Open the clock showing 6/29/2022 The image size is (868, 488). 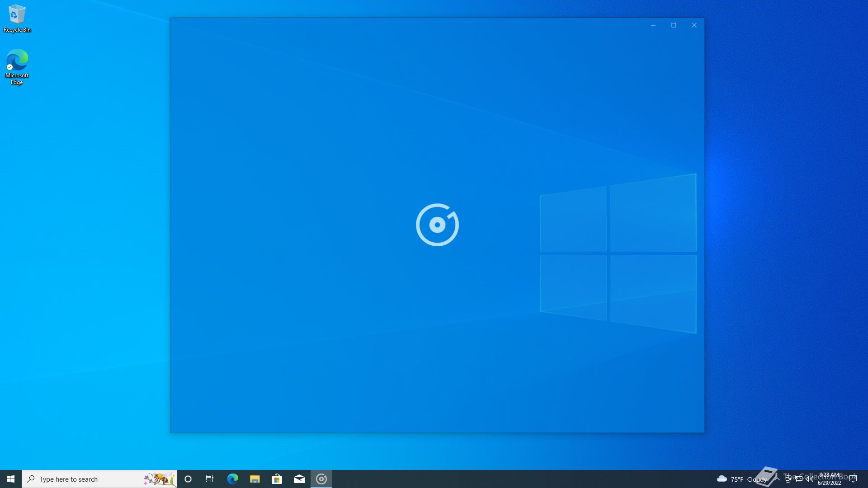click(830, 479)
